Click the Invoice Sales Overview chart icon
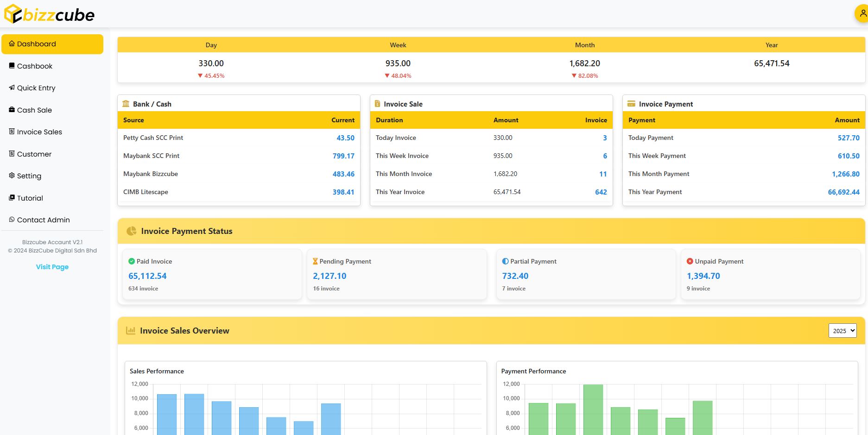 tap(131, 331)
